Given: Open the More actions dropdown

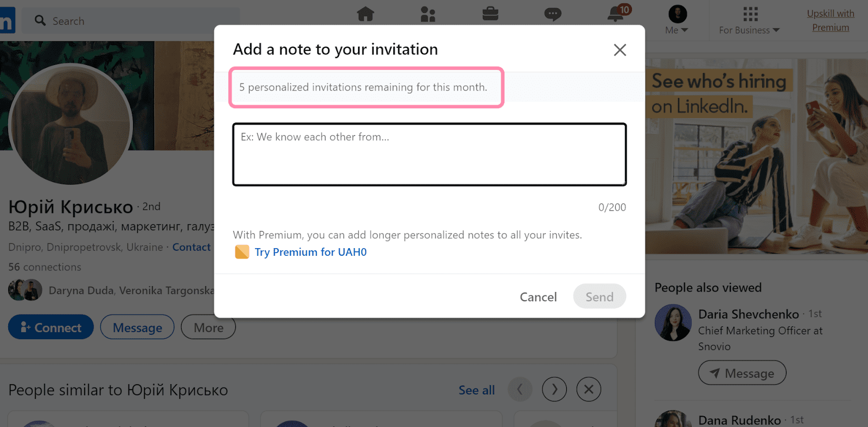Looking at the screenshot, I should click(x=208, y=327).
